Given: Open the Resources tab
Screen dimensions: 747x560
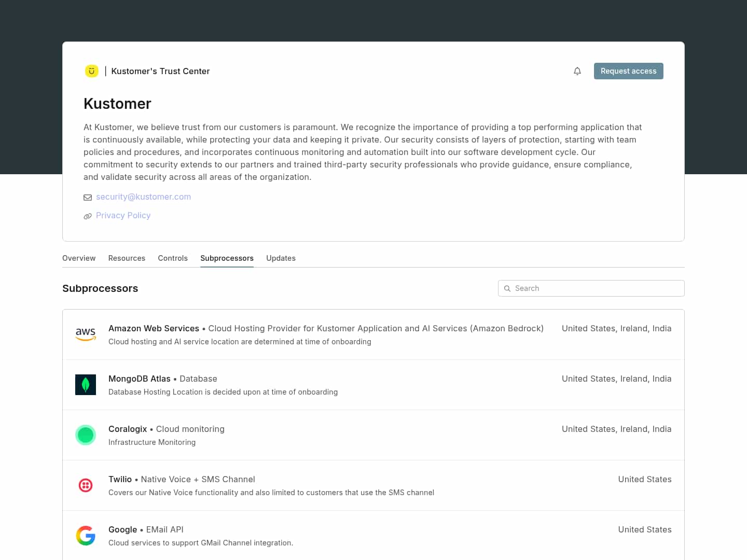Looking at the screenshot, I should click(x=127, y=258).
